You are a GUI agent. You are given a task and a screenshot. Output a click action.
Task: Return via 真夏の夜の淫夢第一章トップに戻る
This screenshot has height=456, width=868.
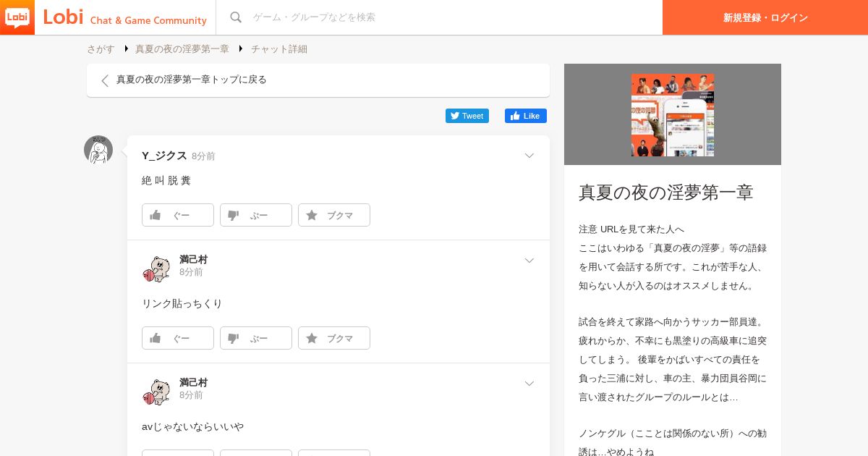pos(318,80)
